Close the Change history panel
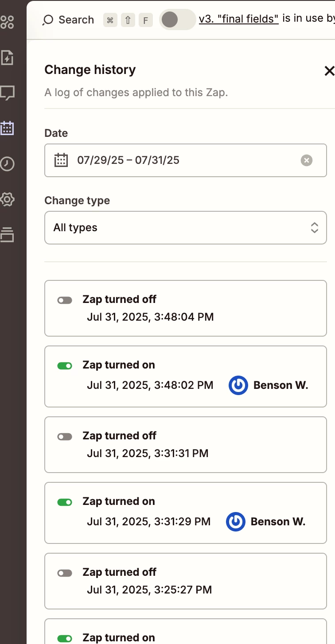 pos(329,71)
